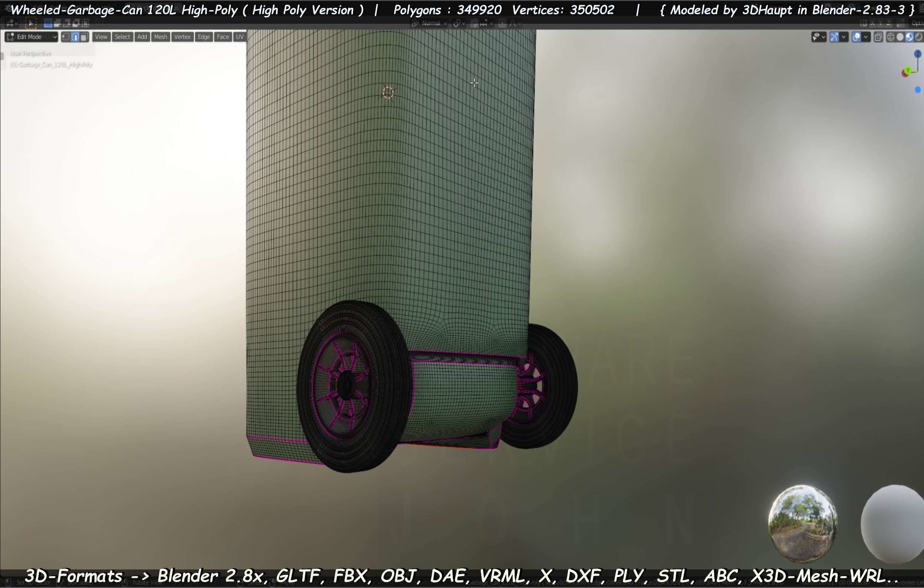Open the Select menu

click(x=122, y=37)
